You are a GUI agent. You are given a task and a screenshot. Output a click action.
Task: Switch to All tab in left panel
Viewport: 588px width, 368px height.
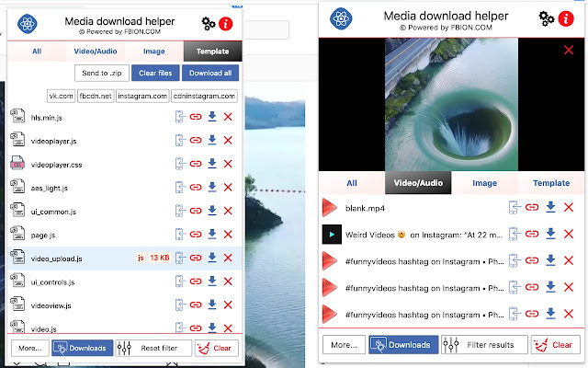[37, 52]
